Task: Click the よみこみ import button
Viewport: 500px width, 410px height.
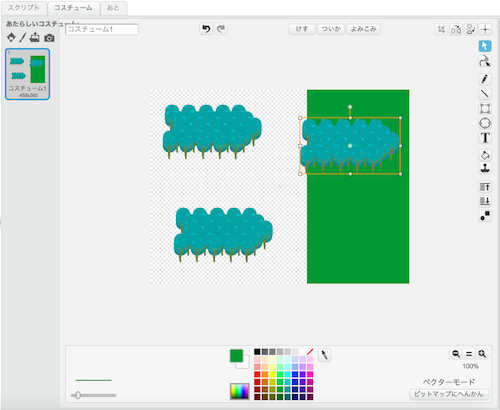Action: click(363, 29)
